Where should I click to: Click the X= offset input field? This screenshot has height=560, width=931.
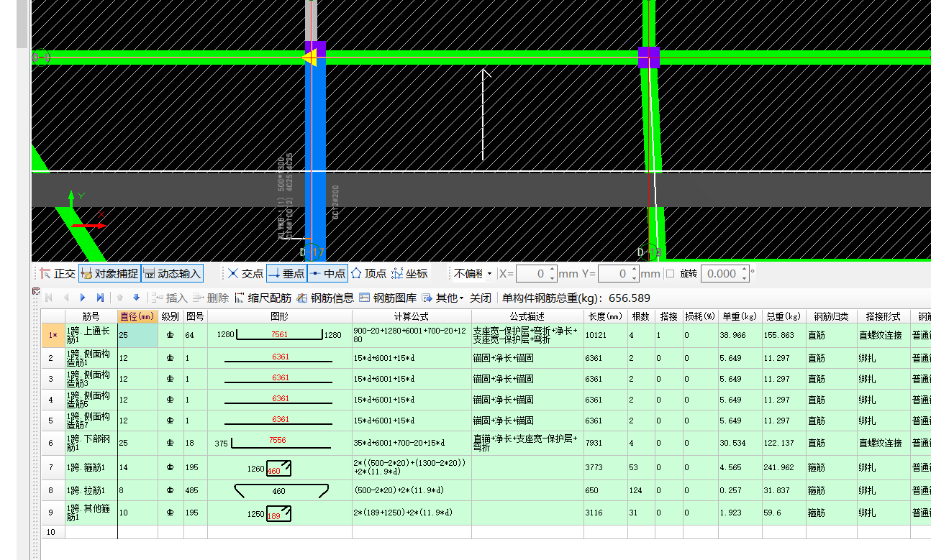click(532, 274)
